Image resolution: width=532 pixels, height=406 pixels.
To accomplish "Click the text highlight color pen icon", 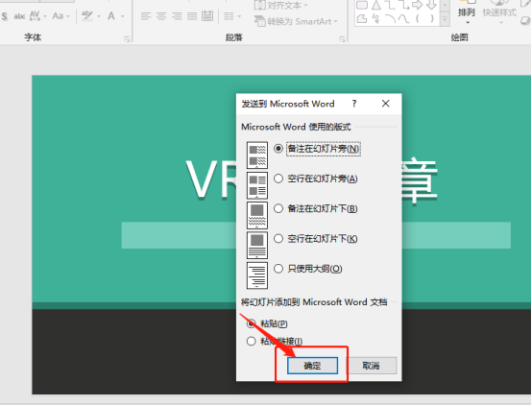I will (87, 16).
